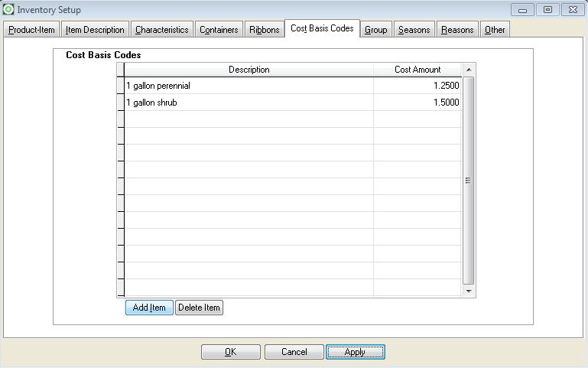Click Cancel to discard changes

(x=294, y=352)
